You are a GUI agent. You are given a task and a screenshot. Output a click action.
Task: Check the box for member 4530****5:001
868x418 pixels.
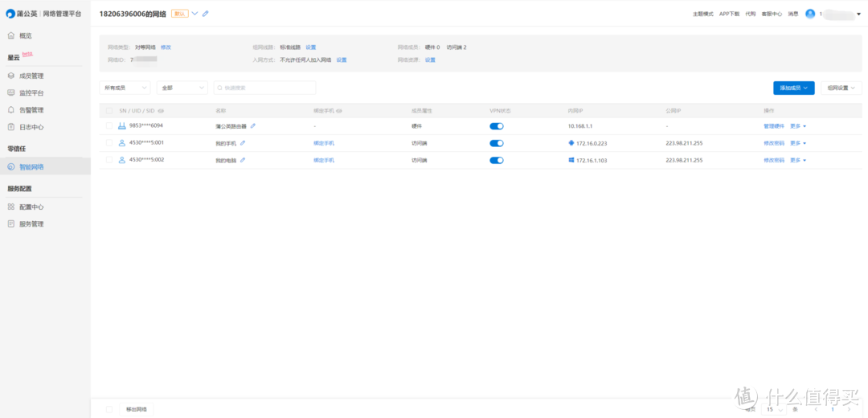pos(109,143)
